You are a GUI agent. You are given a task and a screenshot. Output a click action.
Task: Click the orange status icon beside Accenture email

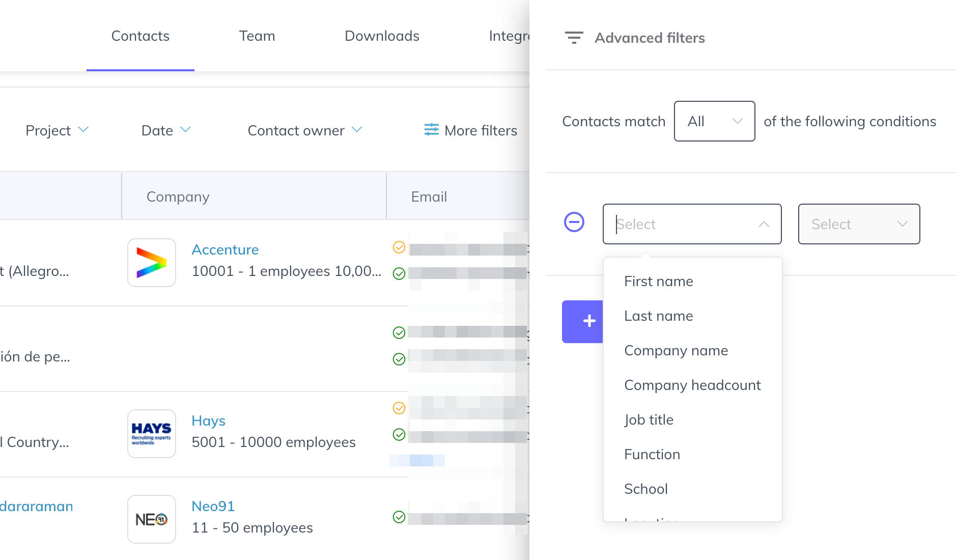click(399, 247)
